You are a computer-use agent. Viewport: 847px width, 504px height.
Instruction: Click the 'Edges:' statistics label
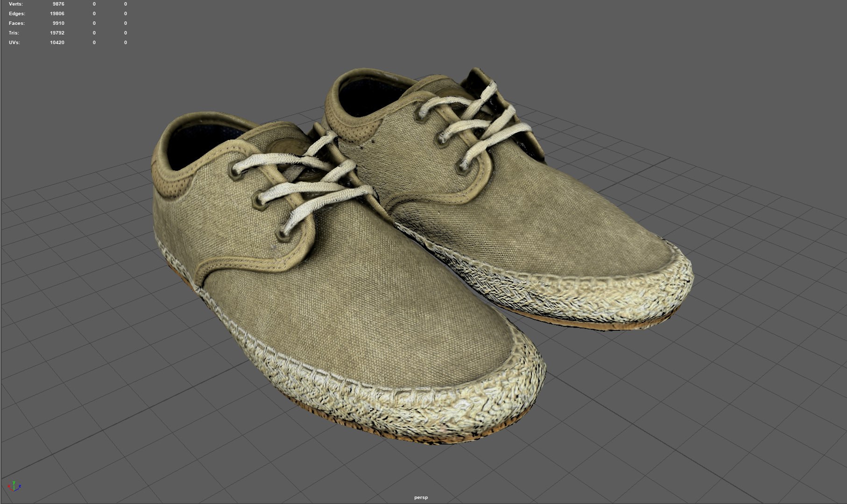17,14
